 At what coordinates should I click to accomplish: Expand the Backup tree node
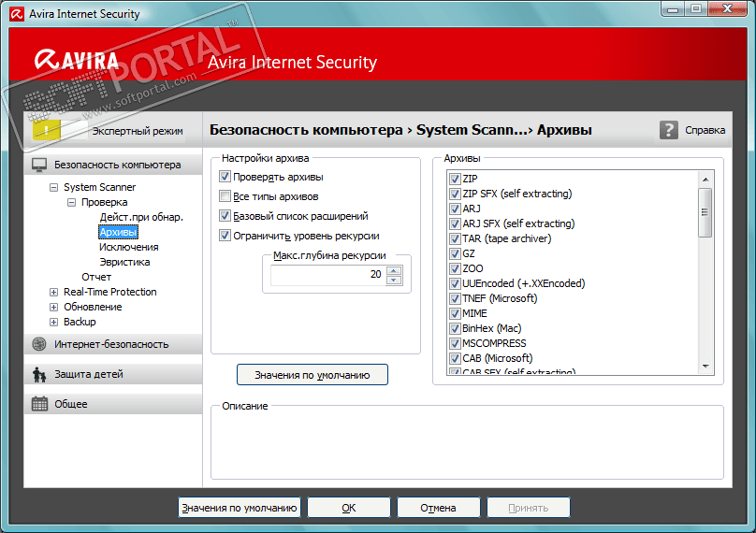pyautogui.click(x=53, y=322)
